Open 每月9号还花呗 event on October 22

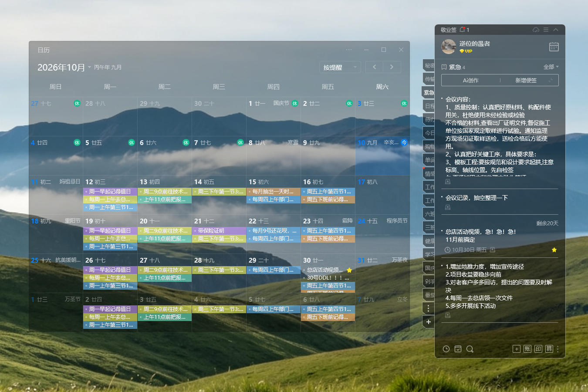pyautogui.click(x=274, y=231)
